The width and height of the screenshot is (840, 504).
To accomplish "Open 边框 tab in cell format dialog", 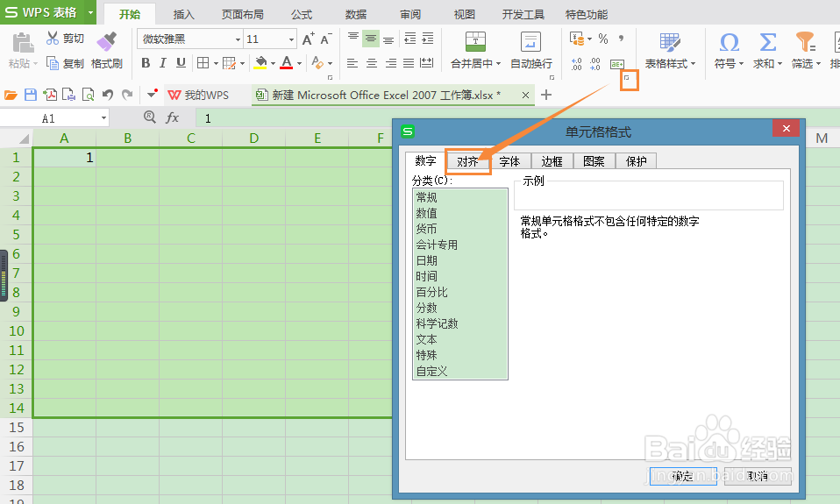I will coord(552,161).
